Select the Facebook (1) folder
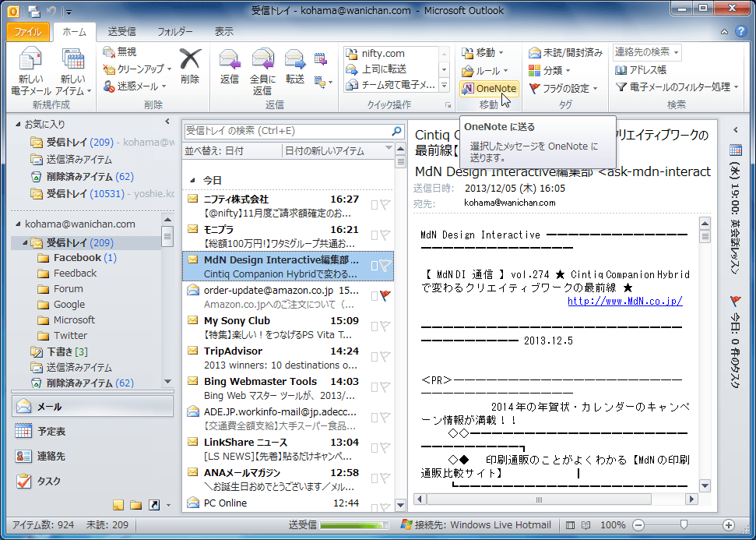Image resolution: width=756 pixels, height=540 pixels. tap(85, 258)
